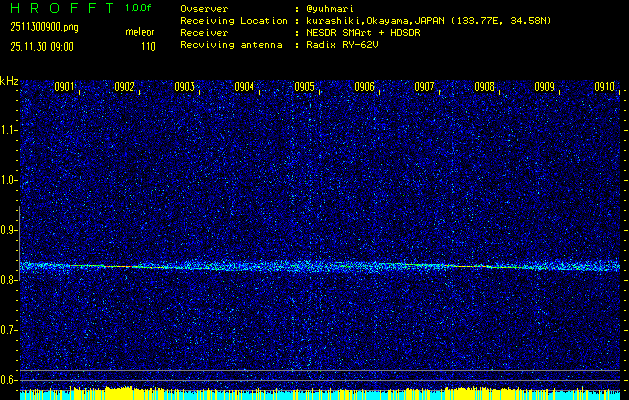Click the Receiving Location label
629x400 pixels.
[234, 21]
